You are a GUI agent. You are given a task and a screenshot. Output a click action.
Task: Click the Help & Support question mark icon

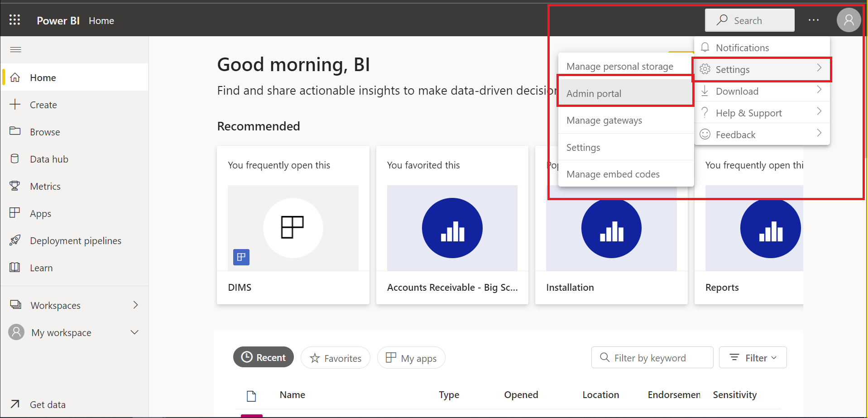point(705,112)
